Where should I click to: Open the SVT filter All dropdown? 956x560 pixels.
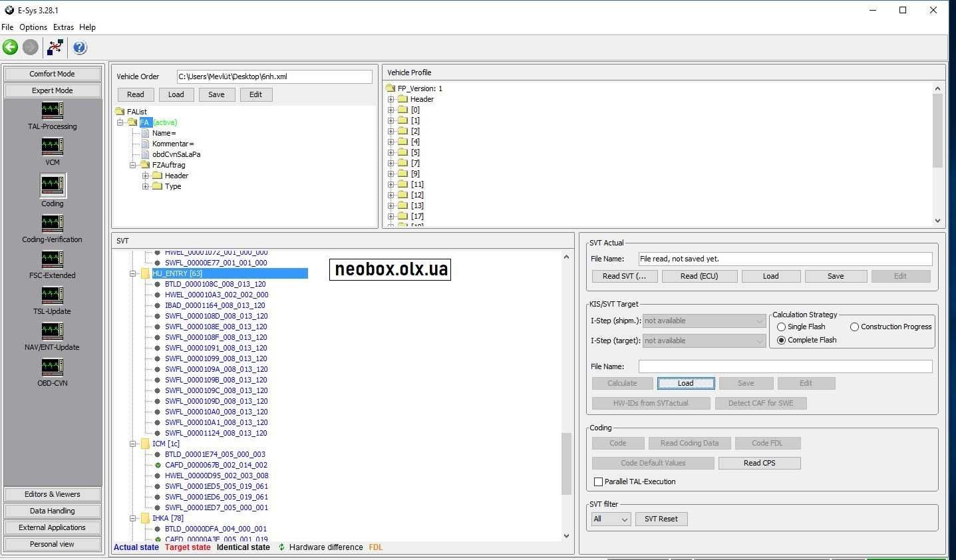click(x=611, y=519)
